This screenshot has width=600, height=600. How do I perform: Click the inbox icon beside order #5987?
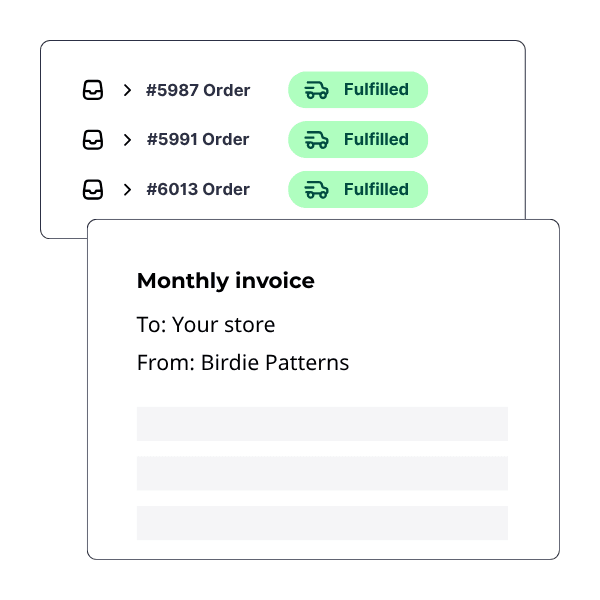pyautogui.click(x=93, y=90)
